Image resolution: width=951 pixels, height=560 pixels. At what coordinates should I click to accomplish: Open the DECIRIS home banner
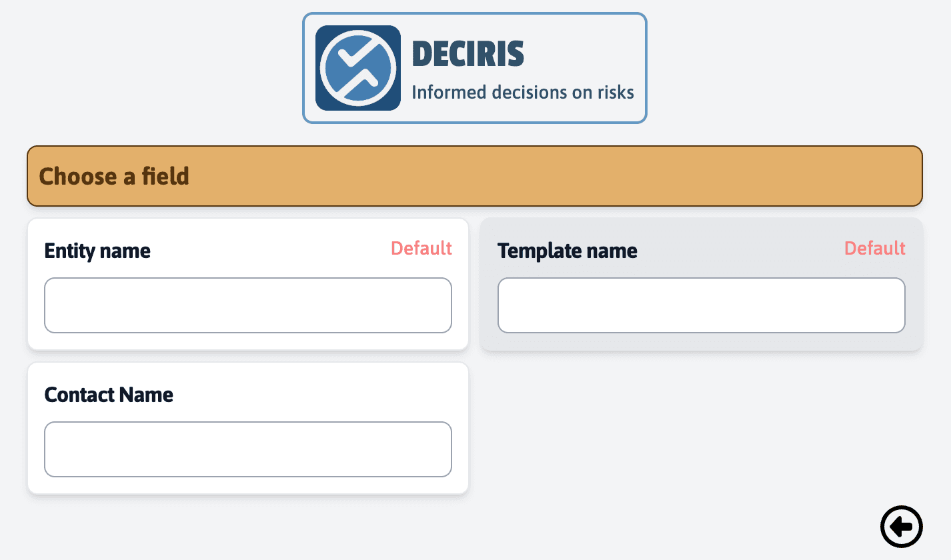(474, 67)
